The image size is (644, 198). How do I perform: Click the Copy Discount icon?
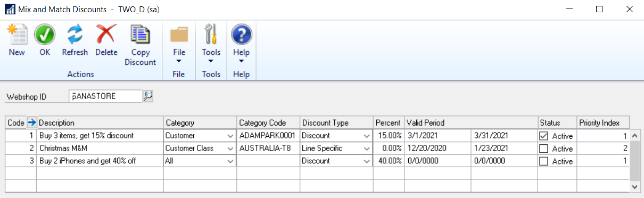(x=141, y=35)
